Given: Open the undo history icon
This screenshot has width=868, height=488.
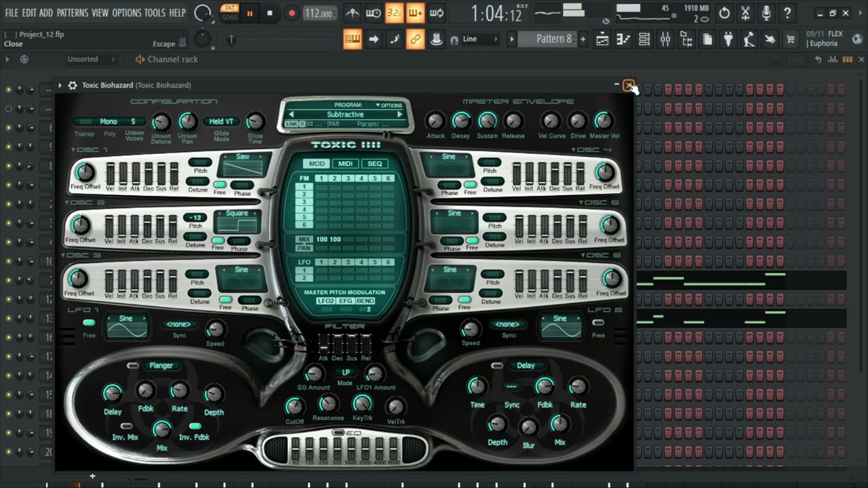Looking at the screenshot, I should pos(724,13).
